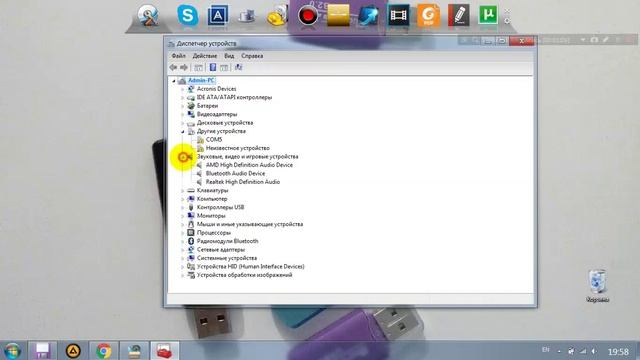Screen dimensions: 640x360
Task: Click the Компьютер category icon
Action: (x=191, y=199)
